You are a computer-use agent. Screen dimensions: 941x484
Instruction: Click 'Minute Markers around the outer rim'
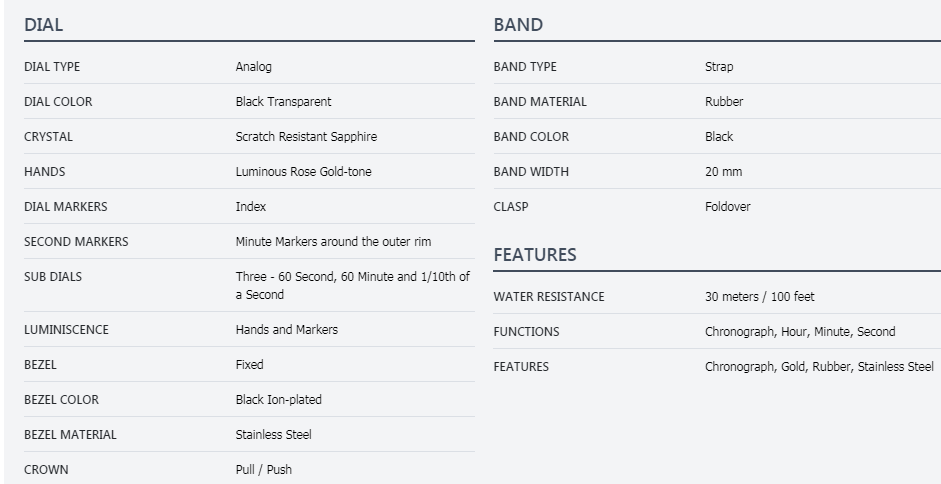click(x=333, y=242)
